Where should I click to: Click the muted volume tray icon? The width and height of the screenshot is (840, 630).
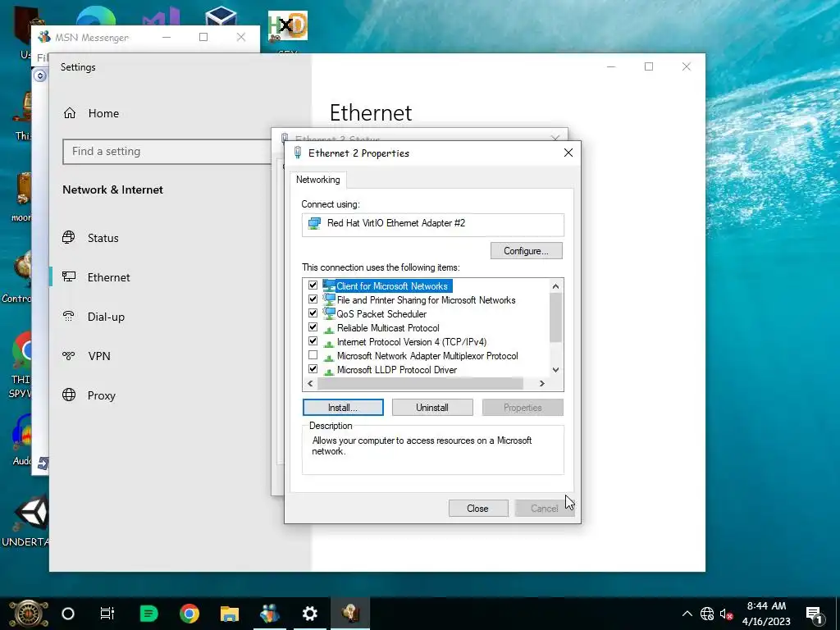coord(727,614)
